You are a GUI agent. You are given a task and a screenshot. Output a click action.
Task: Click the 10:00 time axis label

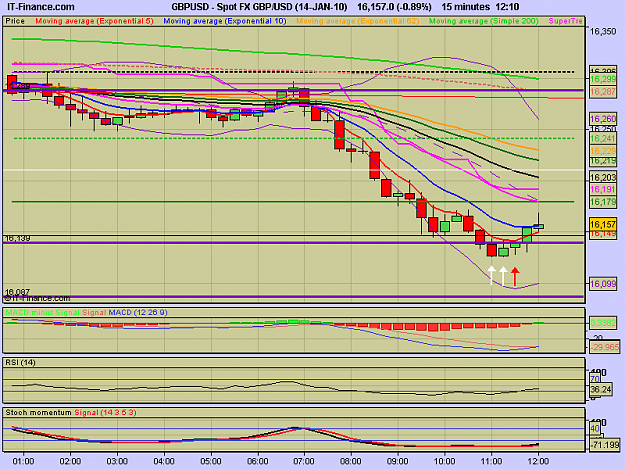click(x=444, y=461)
